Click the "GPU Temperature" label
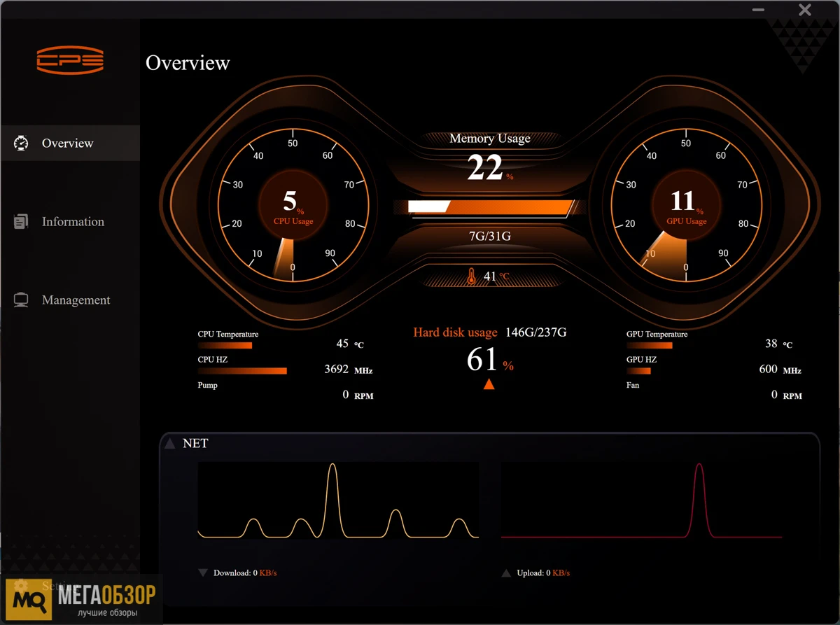Screen dimensions: 840x625 click(x=657, y=335)
